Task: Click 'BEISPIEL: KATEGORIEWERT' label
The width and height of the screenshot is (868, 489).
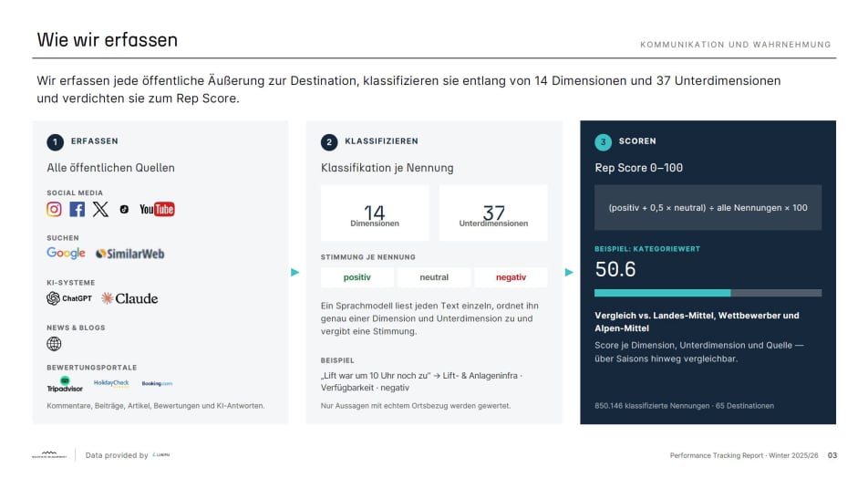Action: [647, 249]
